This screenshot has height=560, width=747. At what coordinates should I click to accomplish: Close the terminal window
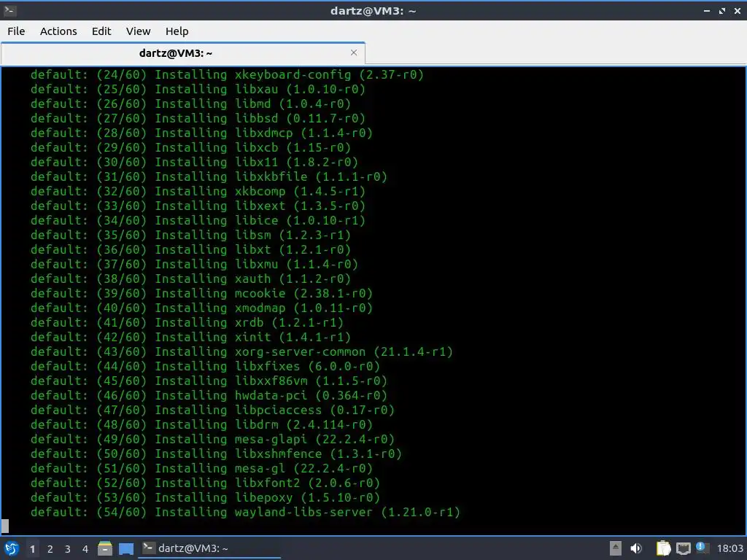738,10
